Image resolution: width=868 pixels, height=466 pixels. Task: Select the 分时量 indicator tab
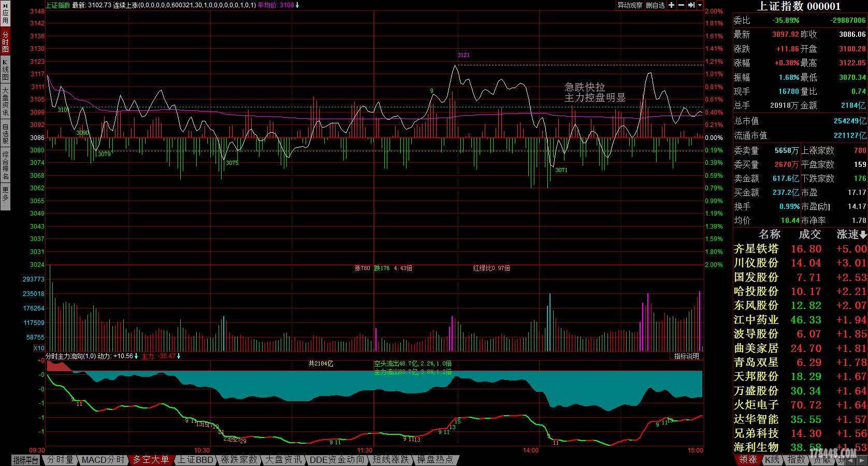coord(60,460)
